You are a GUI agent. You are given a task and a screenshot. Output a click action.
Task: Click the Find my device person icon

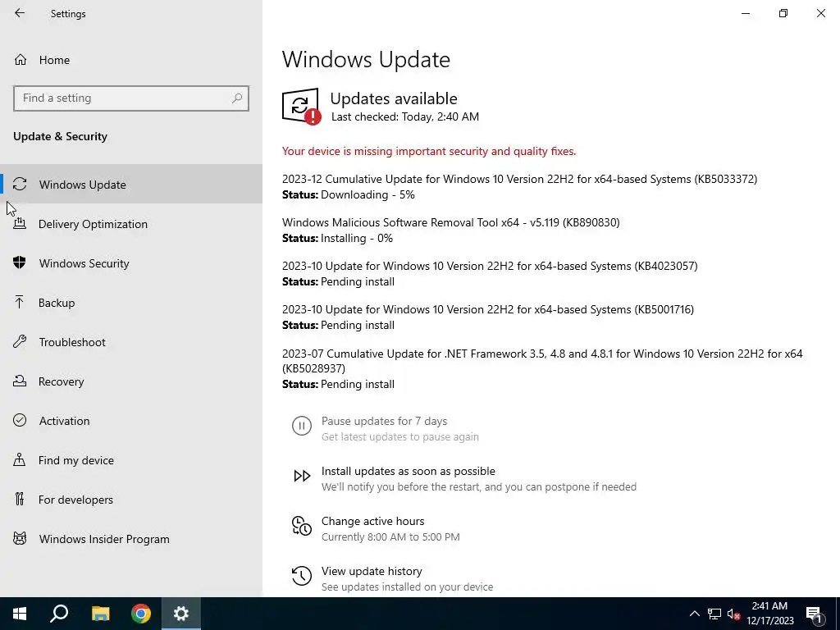pos(20,459)
